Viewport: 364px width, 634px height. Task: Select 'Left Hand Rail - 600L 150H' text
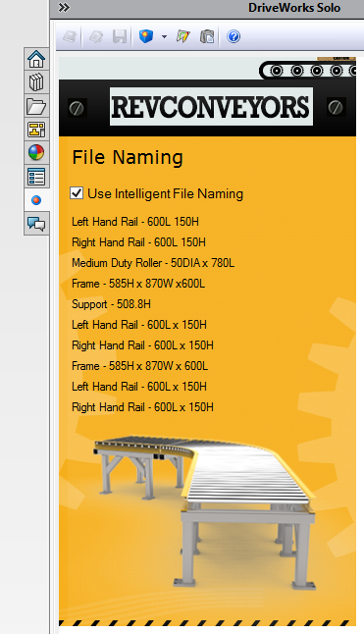click(135, 222)
